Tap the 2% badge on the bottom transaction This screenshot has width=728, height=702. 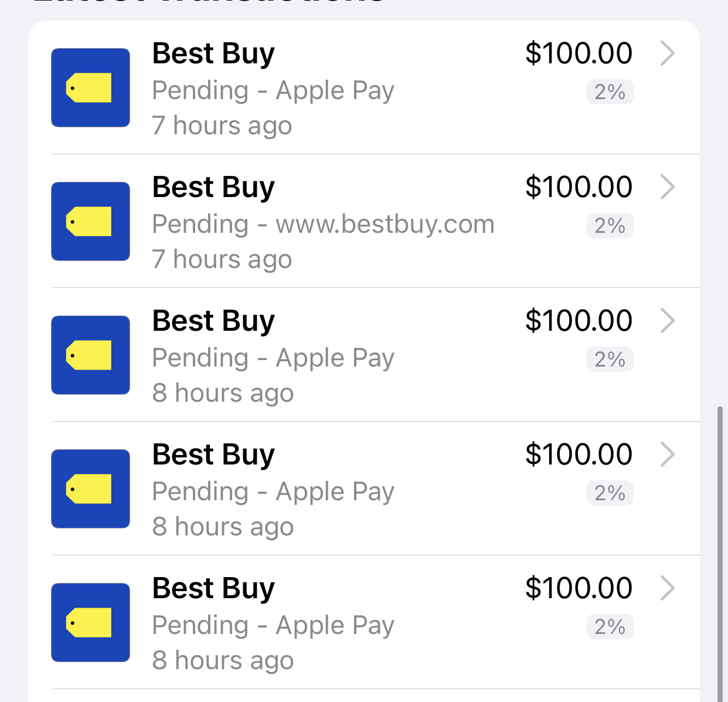(x=610, y=627)
